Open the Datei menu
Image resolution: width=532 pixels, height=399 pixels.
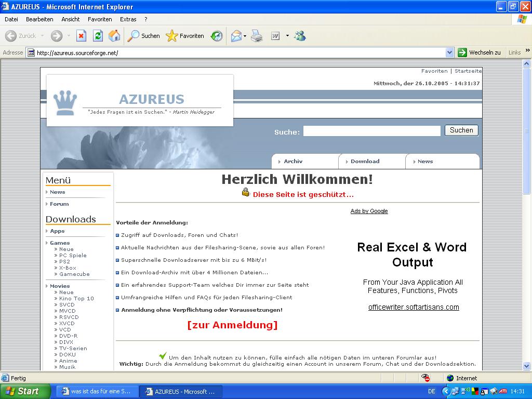coord(11,19)
